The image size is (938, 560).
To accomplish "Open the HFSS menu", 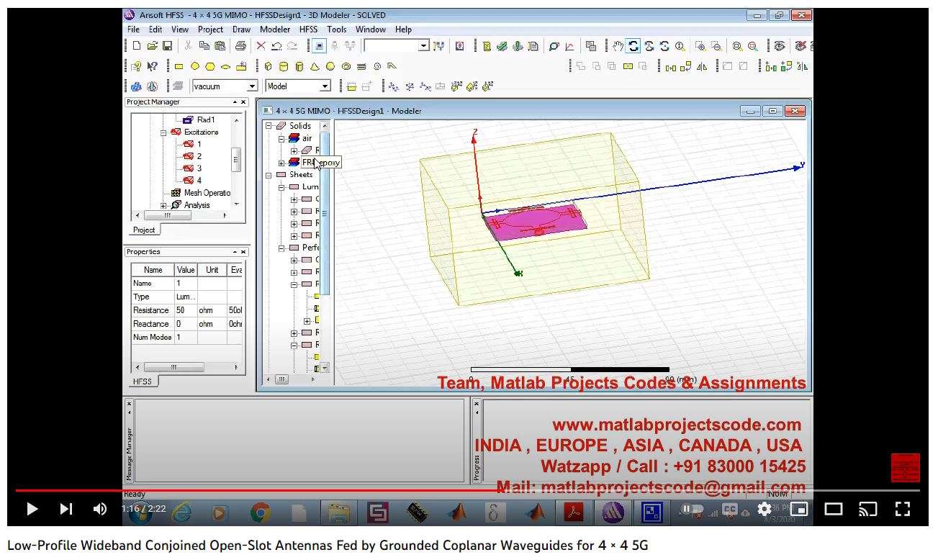I will pos(308,30).
